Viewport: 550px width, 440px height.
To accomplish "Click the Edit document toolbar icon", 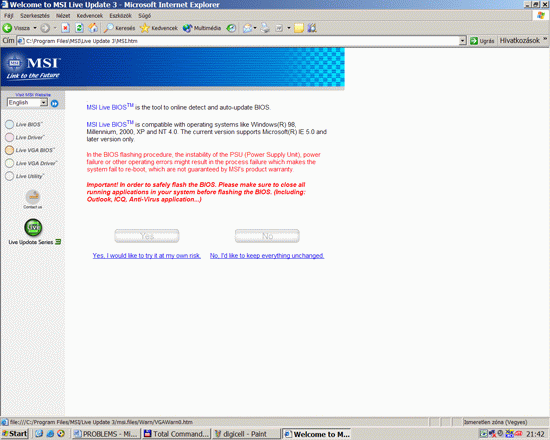I will pos(279,28).
